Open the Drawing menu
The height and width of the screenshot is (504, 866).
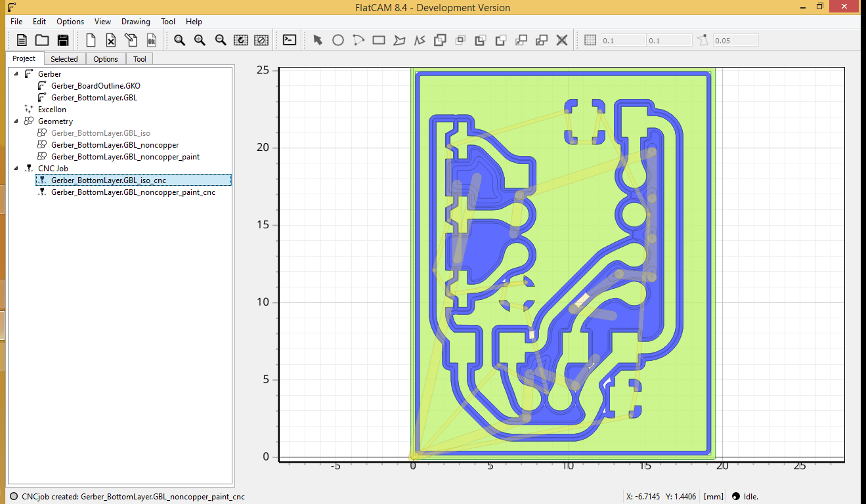(135, 22)
